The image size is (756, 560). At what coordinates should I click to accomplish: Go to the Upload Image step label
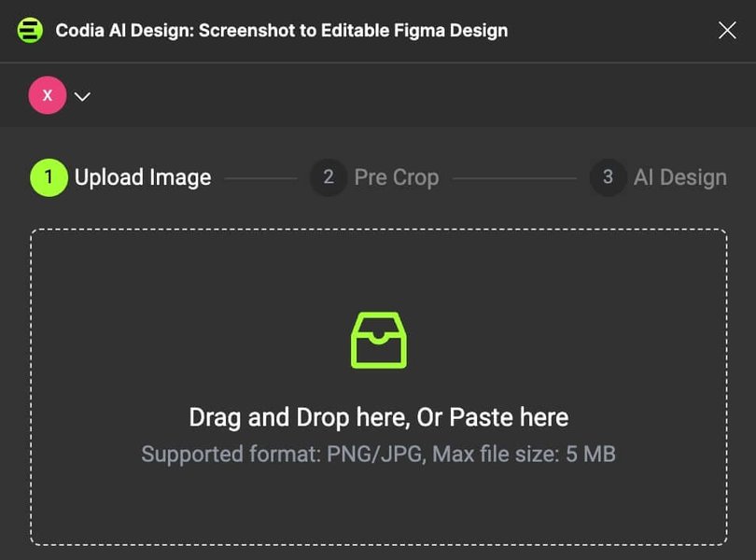click(143, 177)
